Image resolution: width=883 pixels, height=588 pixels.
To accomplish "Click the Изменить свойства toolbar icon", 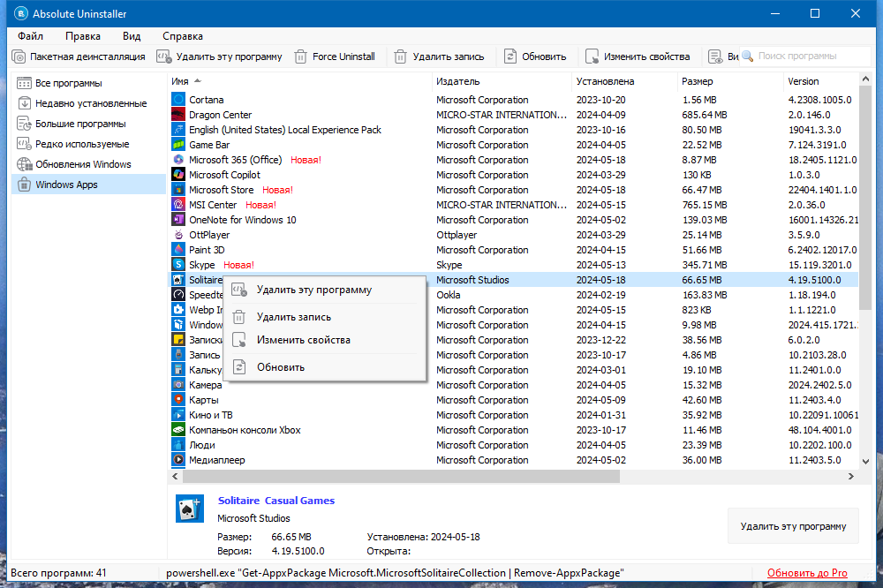I will pos(592,57).
